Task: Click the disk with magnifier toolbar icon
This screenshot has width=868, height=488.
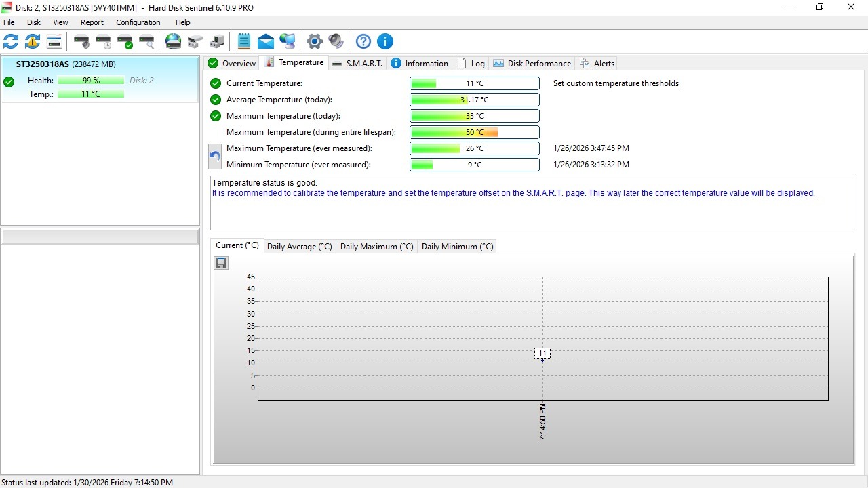Action: click(146, 41)
